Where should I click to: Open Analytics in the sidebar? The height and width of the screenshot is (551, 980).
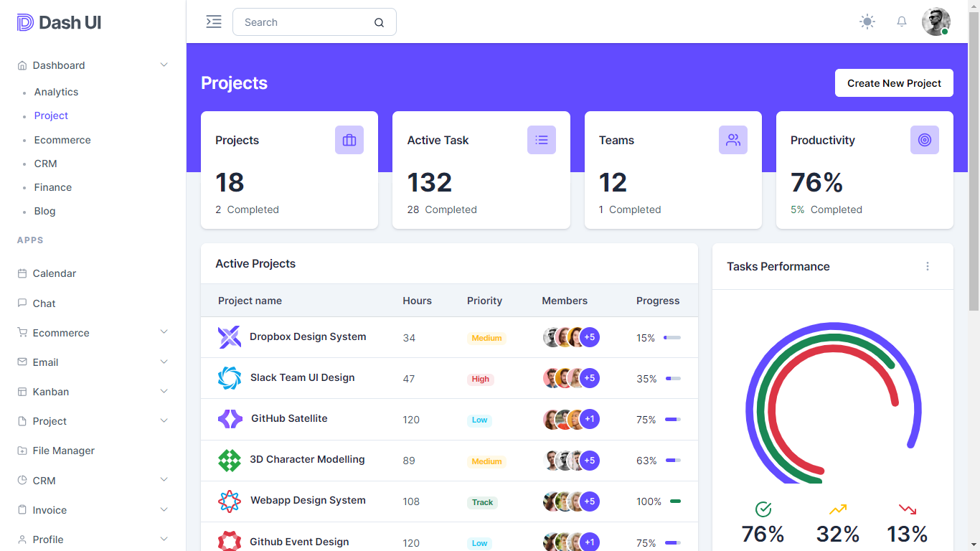click(56, 92)
